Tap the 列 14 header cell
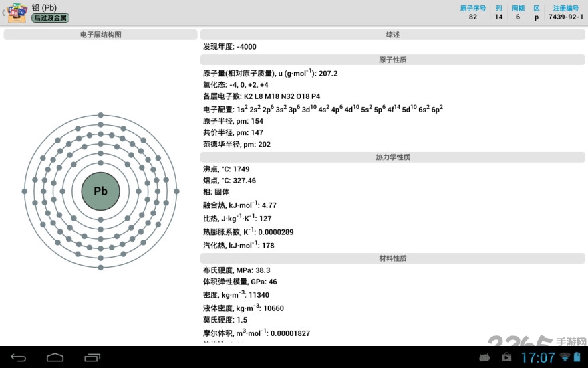Screen dimensions: 588x368 click(498, 13)
